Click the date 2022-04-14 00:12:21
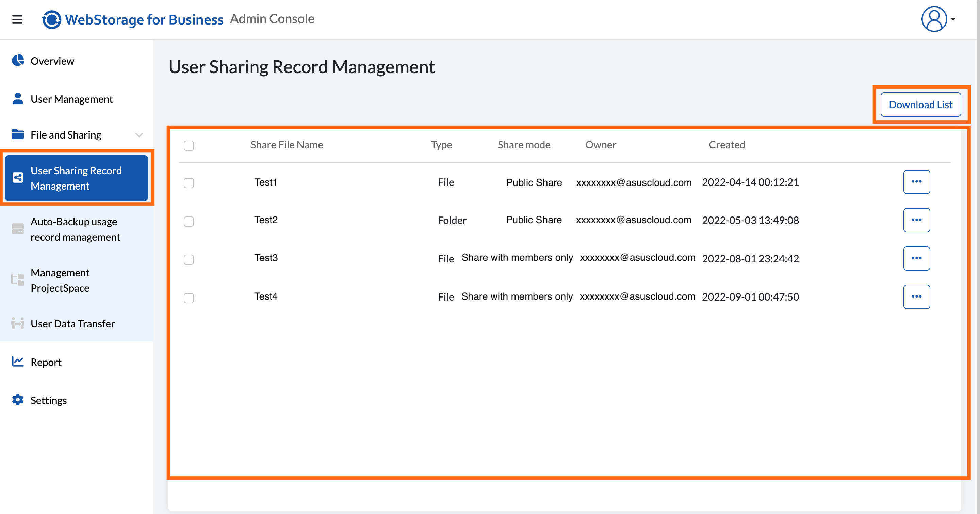 [x=750, y=182]
